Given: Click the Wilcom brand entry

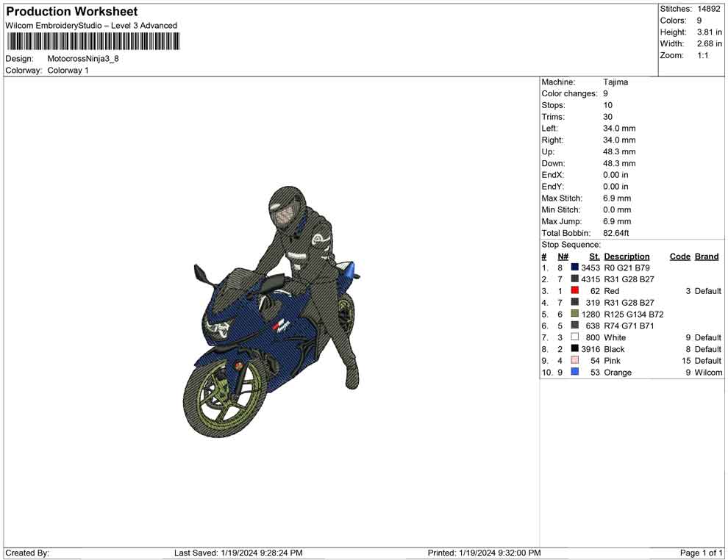Looking at the screenshot, I should tap(708, 372).
